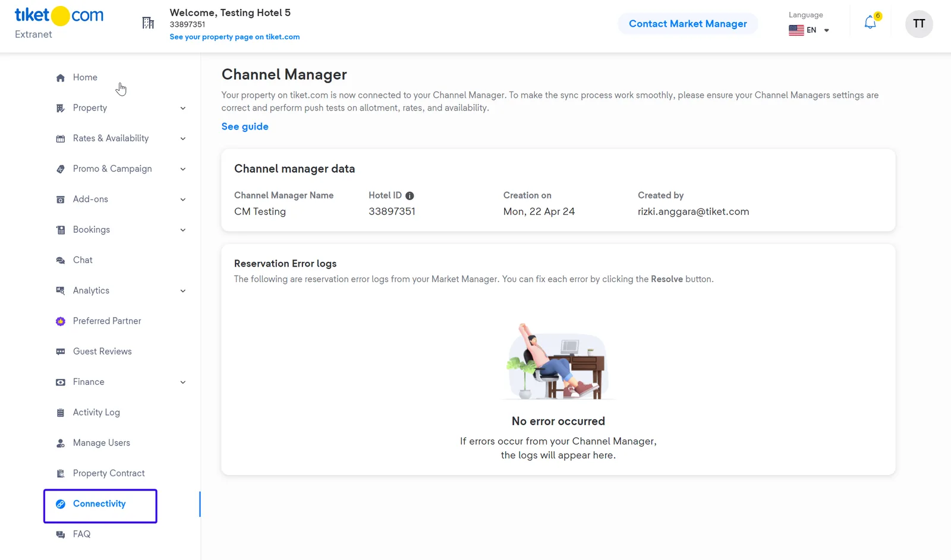Screen dimensions: 951x560
Task: Click the Property sidebar icon
Action: (x=60, y=108)
